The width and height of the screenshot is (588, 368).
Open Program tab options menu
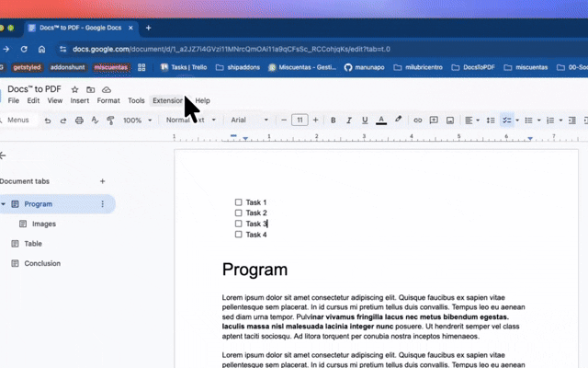102,204
